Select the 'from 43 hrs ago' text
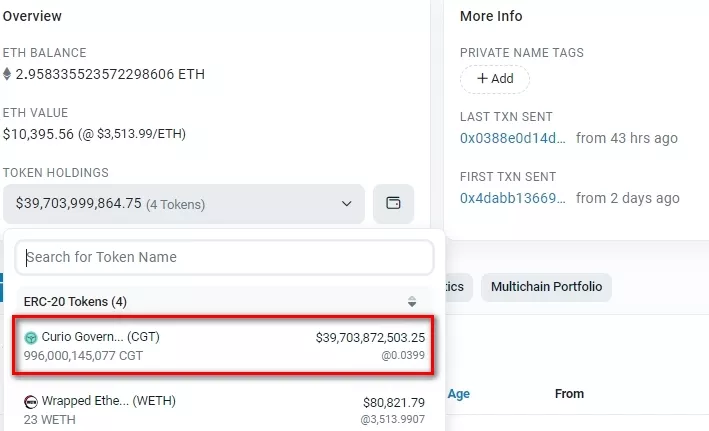The image size is (709, 431). [x=627, y=138]
